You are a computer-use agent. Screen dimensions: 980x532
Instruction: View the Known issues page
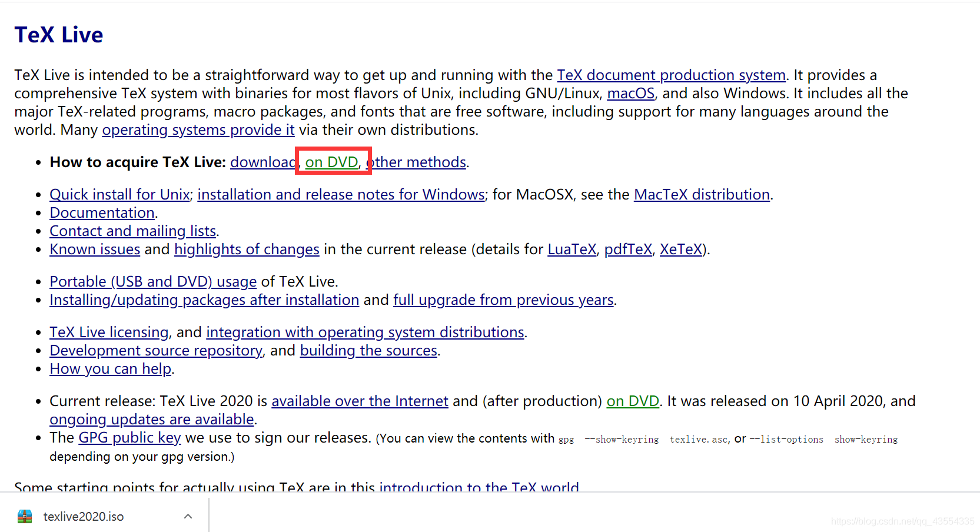pos(95,250)
